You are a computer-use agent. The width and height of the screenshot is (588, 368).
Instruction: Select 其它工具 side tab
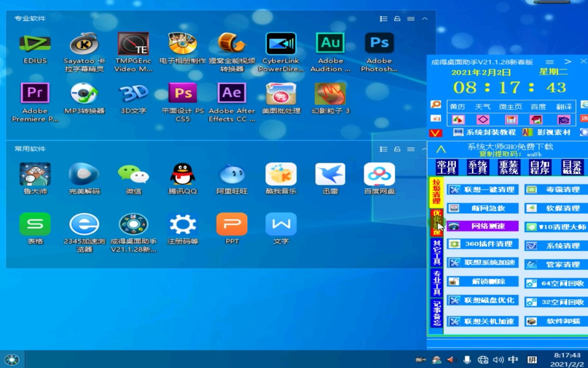(x=437, y=252)
